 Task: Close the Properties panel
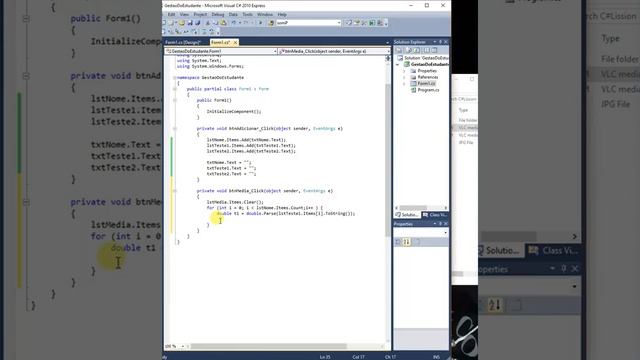[x=446, y=224]
